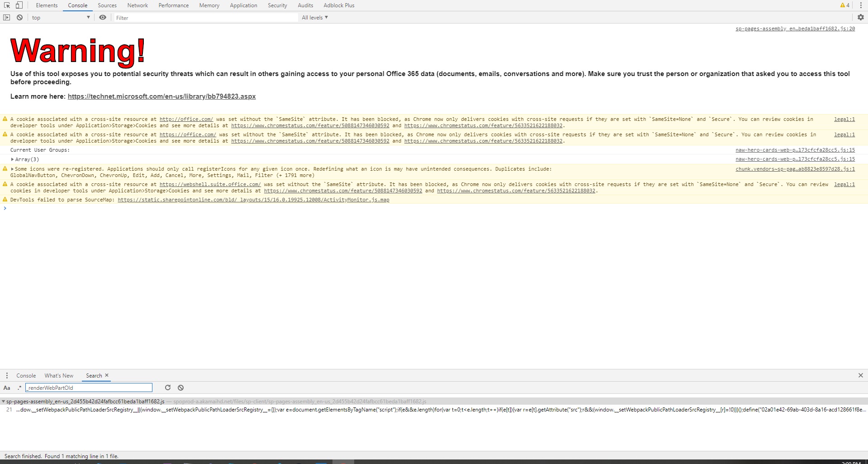Open console settings gear
Image resolution: width=868 pixels, height=464 pixels.
pyautogui.click(x=861, y=17)
